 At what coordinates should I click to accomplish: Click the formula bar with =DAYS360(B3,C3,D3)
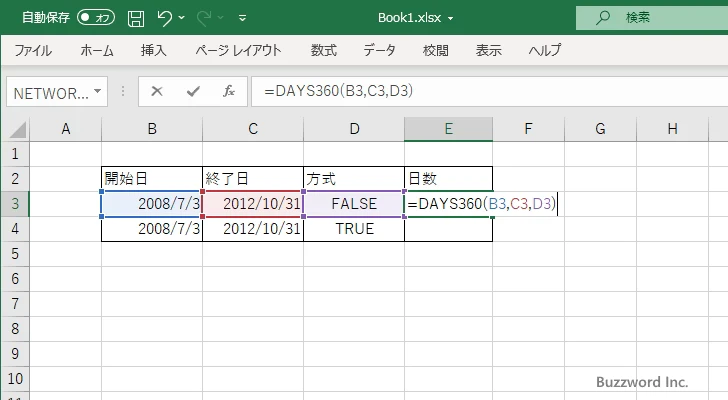click(x=489, y=91)
